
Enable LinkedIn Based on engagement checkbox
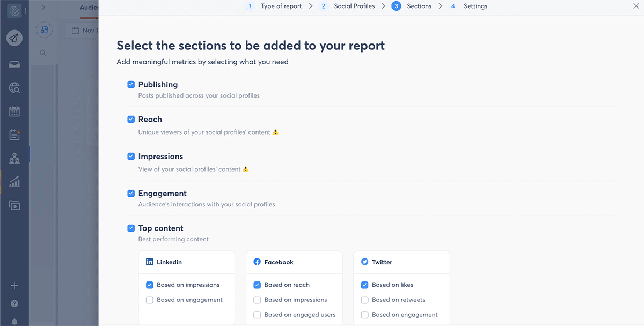click(150, 300)
